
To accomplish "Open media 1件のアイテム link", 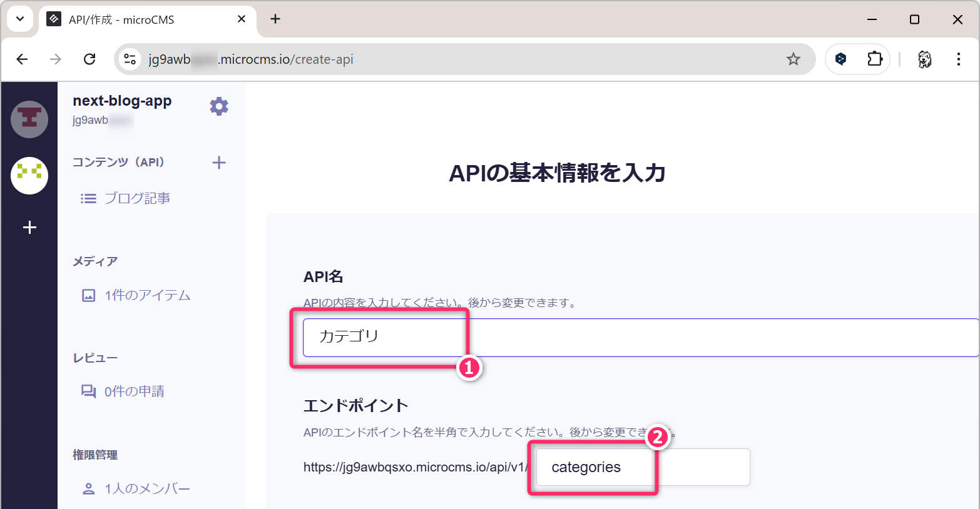I will [146, 295].
